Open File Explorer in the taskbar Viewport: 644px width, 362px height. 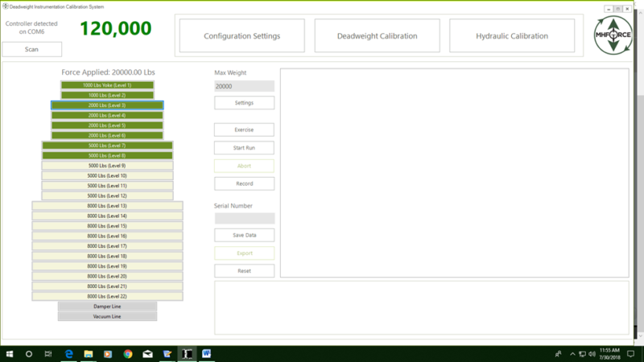click(x=89, y=354)
